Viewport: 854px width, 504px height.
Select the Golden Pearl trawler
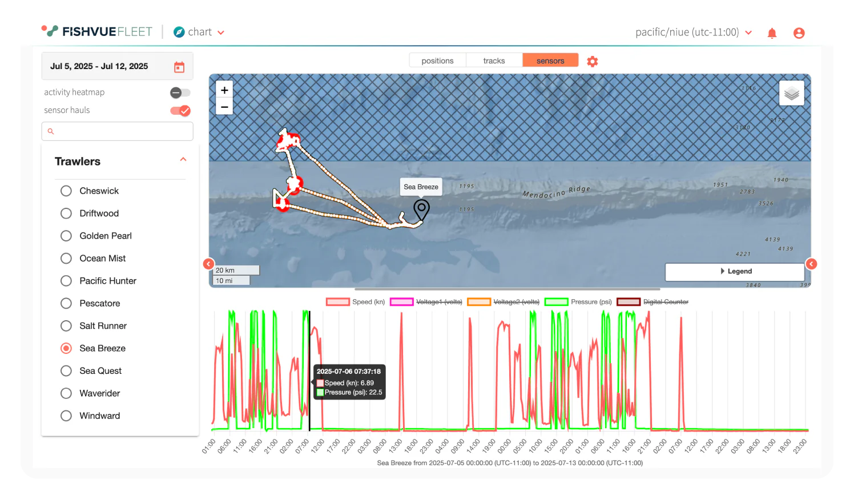[x=66, y=236]
